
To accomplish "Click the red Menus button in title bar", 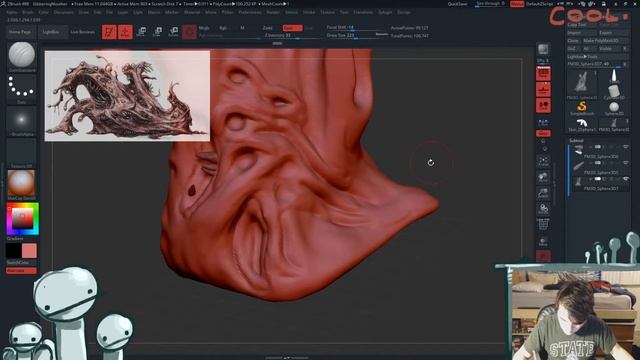I will pos(517,4).
